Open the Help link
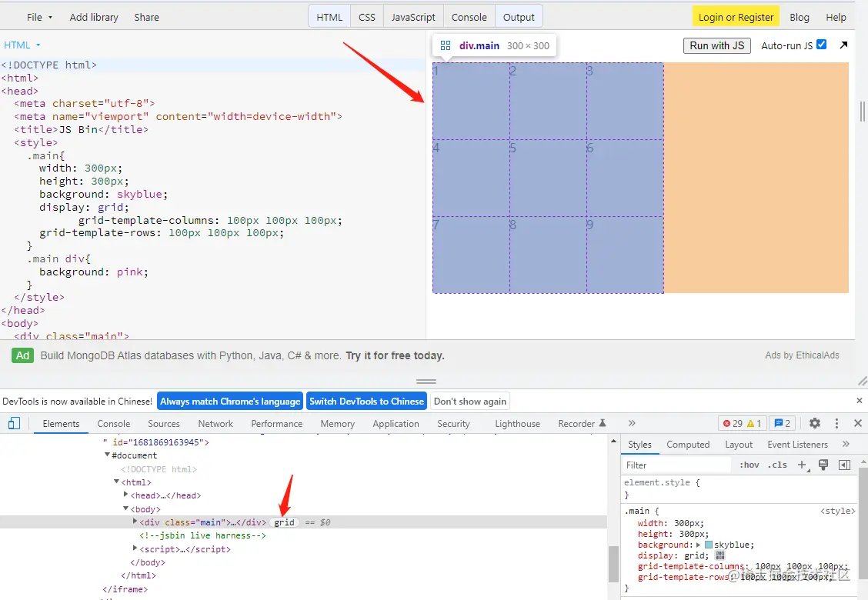This screenshot has width=868, height=600. click(x=836, y=17)
